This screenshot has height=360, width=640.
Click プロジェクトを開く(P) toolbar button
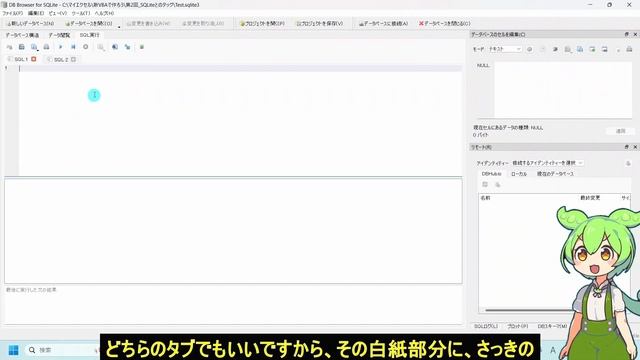point(262,24)
